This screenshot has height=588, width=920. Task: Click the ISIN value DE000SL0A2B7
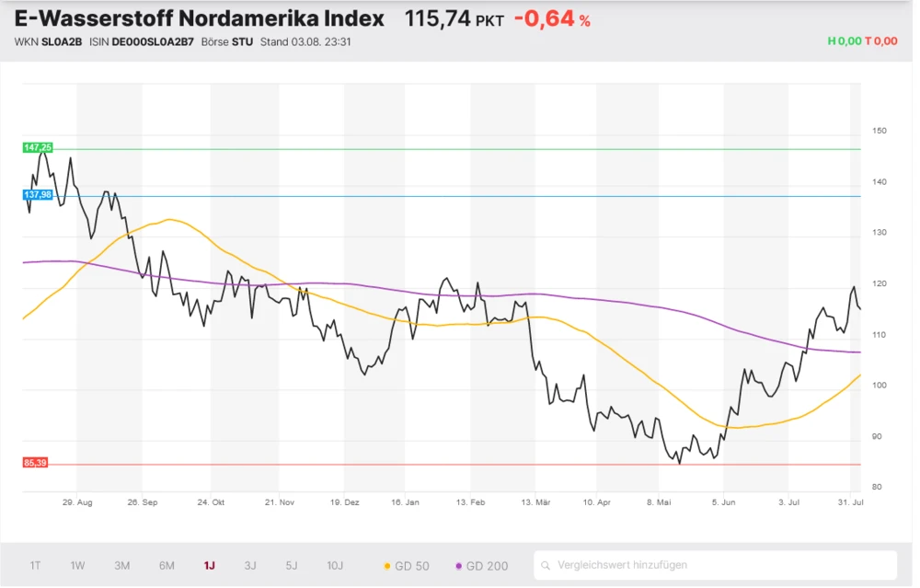click(153, 41)
